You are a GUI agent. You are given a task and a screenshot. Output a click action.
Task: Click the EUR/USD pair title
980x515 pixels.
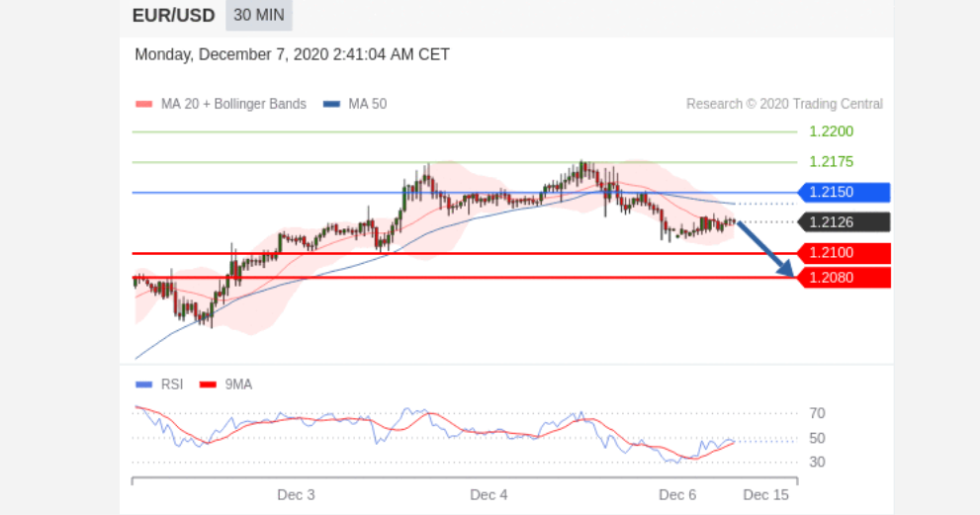tap(174, 15)
